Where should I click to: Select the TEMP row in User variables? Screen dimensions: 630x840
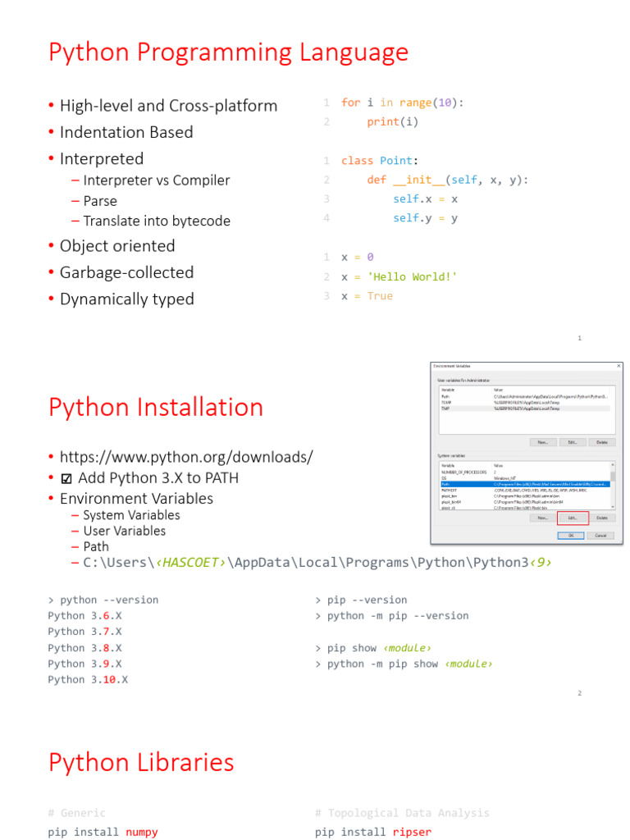pos(526,403)
